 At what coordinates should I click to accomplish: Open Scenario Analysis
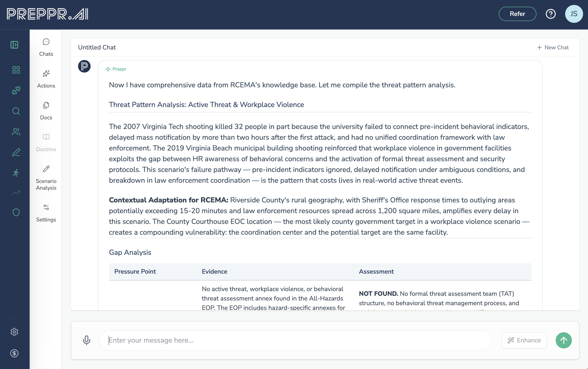click(46, 178)
